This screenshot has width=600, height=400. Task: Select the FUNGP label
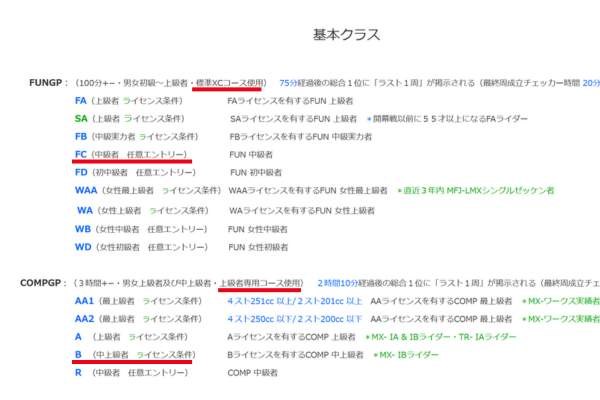(46, 83)
